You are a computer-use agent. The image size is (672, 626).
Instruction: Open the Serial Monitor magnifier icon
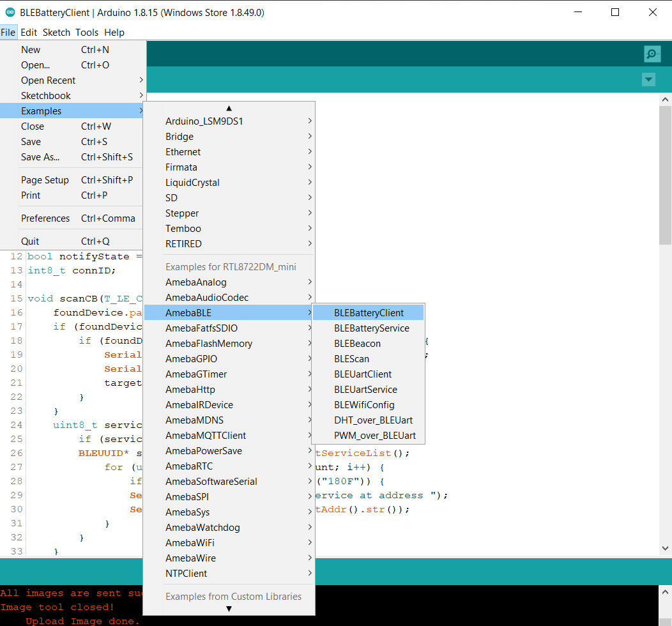coord(652,54)
